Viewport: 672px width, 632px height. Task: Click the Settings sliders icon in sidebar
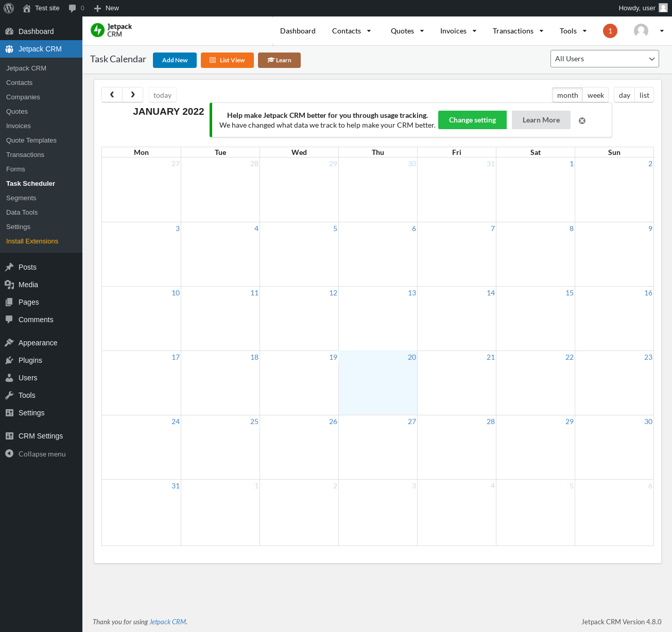9,413
